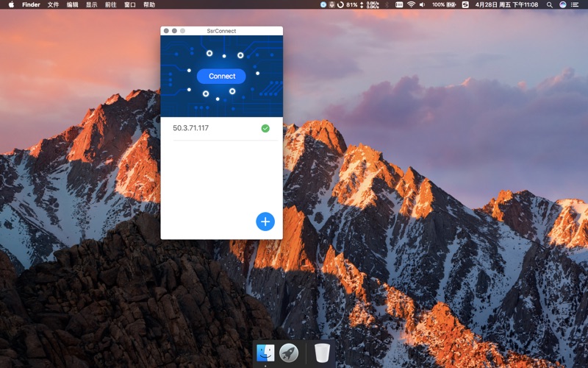588x368 pixels.
Task: Click the network speed 0.0K/s indicator
Action: click(x=370, y=4)
